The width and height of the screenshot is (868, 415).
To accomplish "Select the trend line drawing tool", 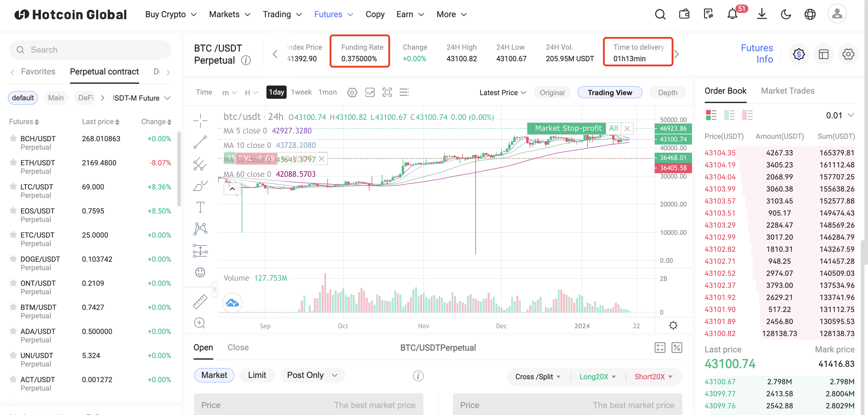I will [200, 142].
